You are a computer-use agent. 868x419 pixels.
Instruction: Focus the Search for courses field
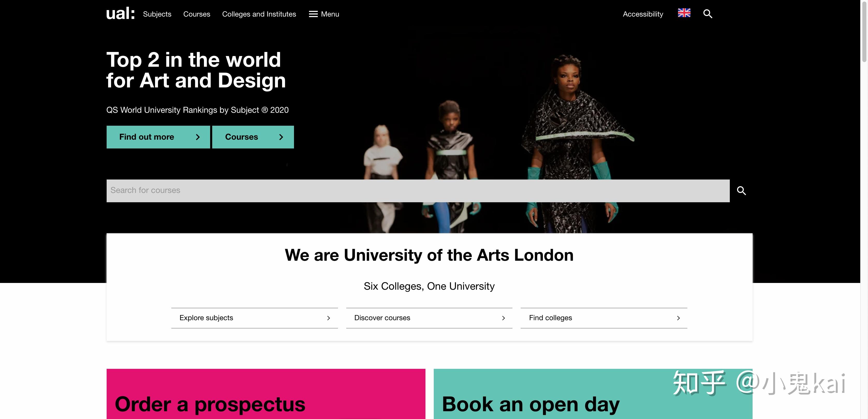coord(418,191)
